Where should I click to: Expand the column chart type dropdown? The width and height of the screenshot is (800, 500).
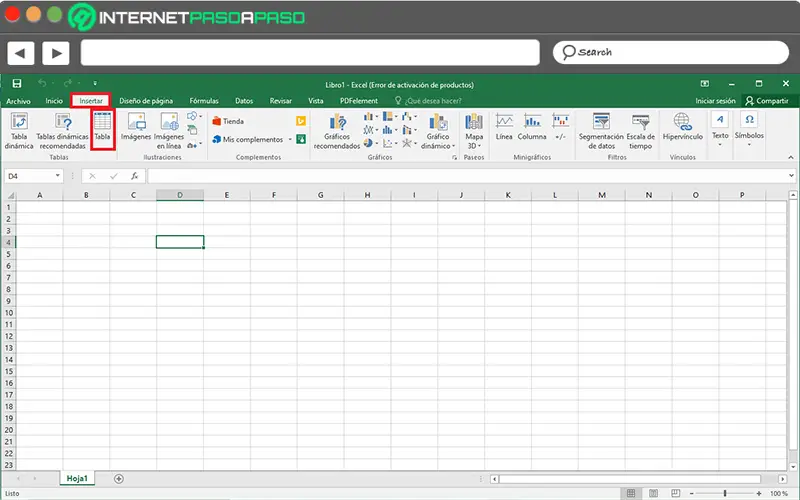377,117
